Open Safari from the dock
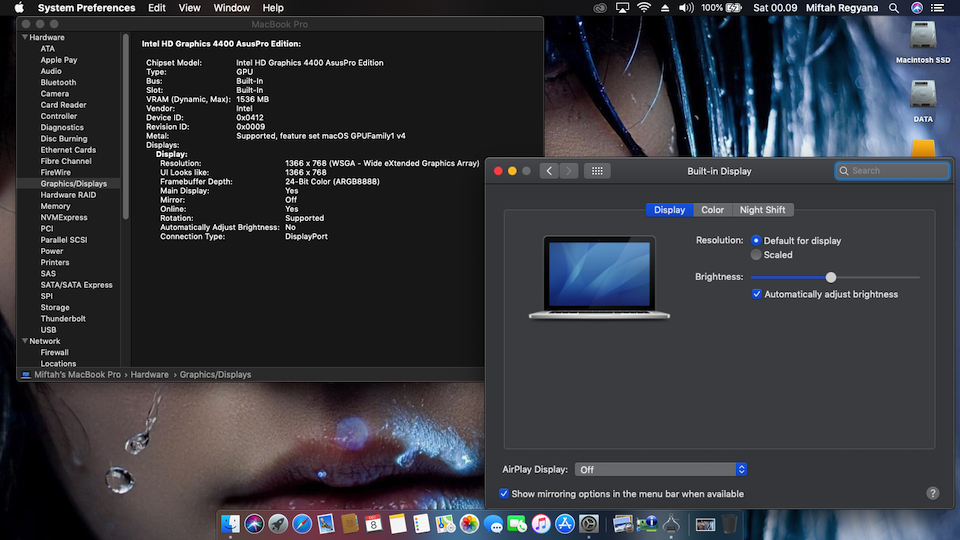The height and width of the screenshot is (540, 960). coord(301,523)
